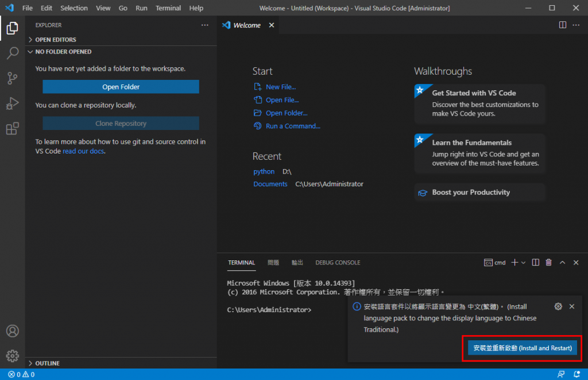Open editor More Actions ellipsis
The image size is (588, 380).
click(x=576, y=25)
